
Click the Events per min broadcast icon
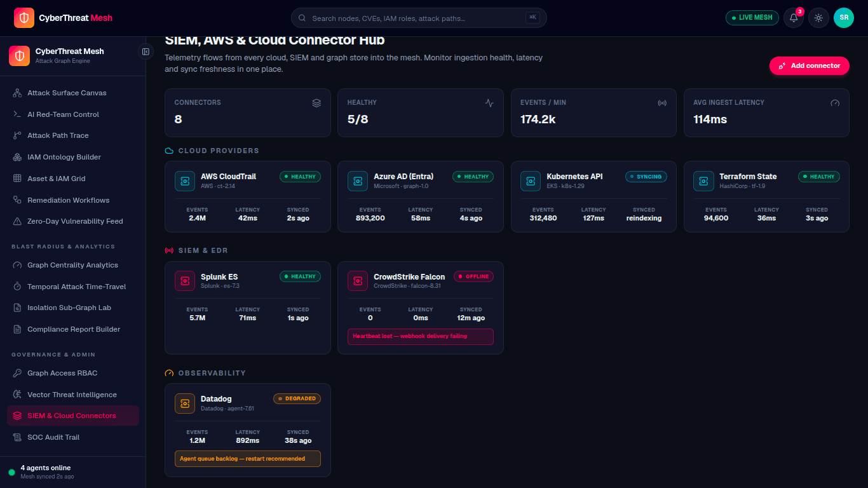point(662,103)
